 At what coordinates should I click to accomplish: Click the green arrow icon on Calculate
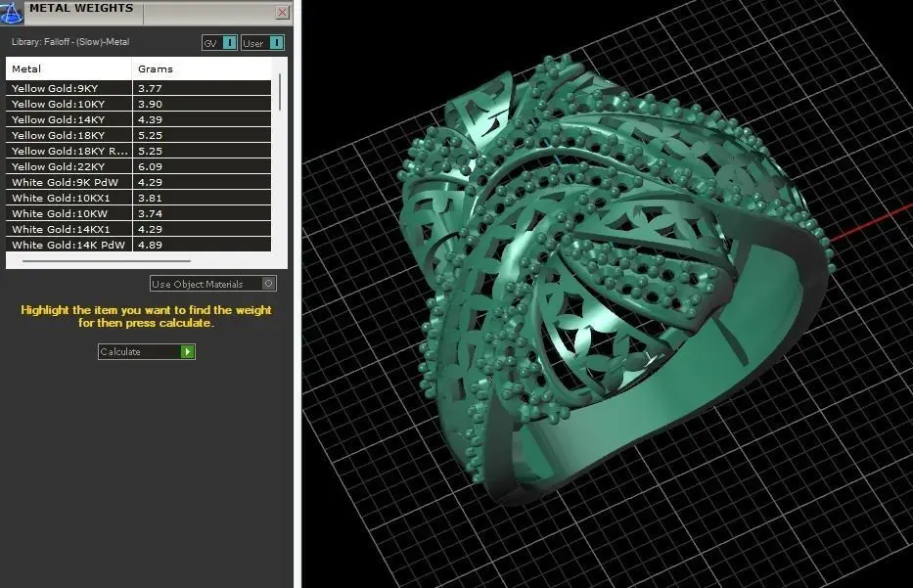coord(187,351)
